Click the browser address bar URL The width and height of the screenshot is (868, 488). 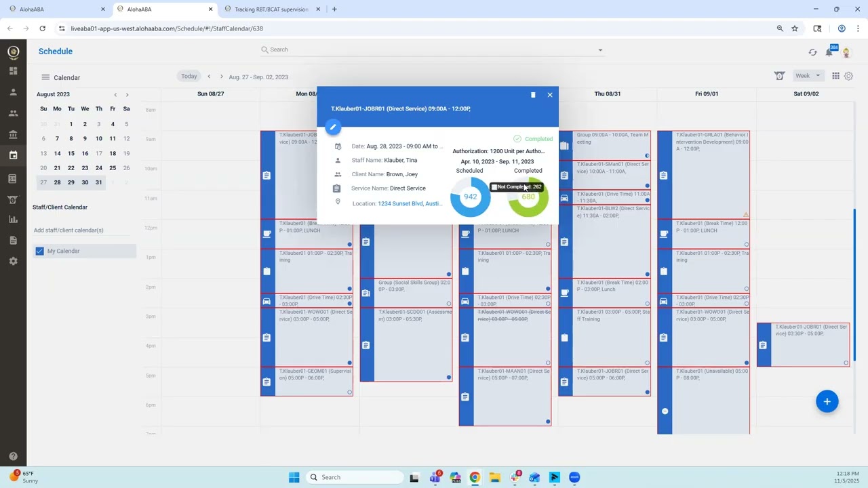(x=166, y=28)
